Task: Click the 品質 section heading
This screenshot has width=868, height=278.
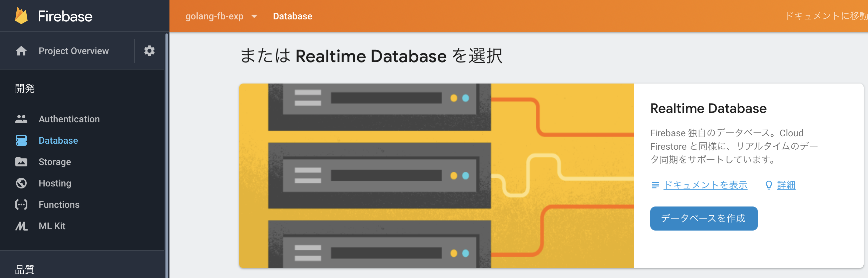Action: 25,270
